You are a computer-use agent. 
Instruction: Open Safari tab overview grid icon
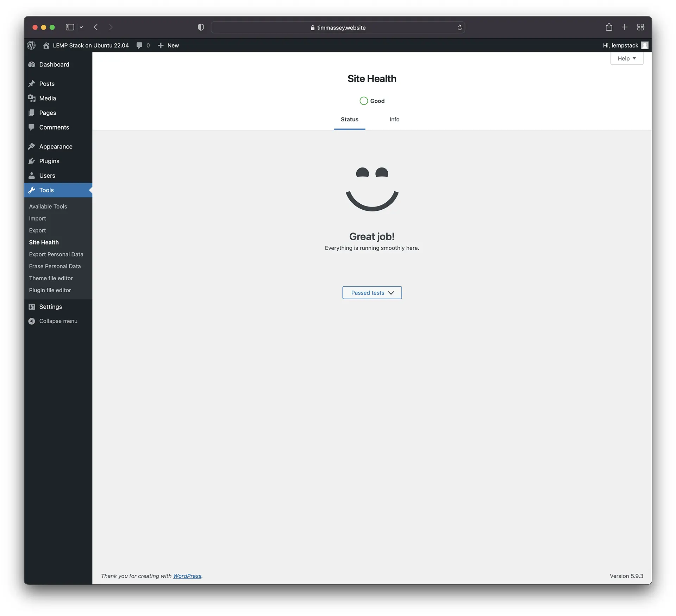pyautogui.click(x=640, y=27)
